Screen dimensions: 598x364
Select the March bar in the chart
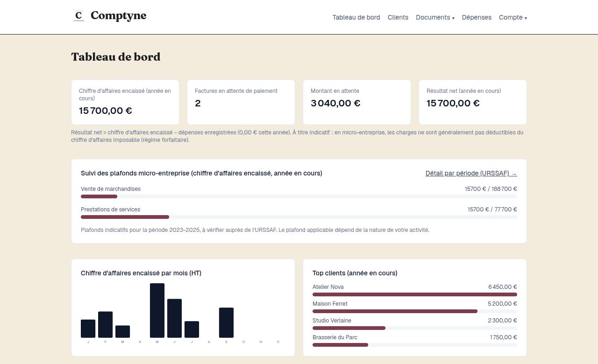point(122,332)
